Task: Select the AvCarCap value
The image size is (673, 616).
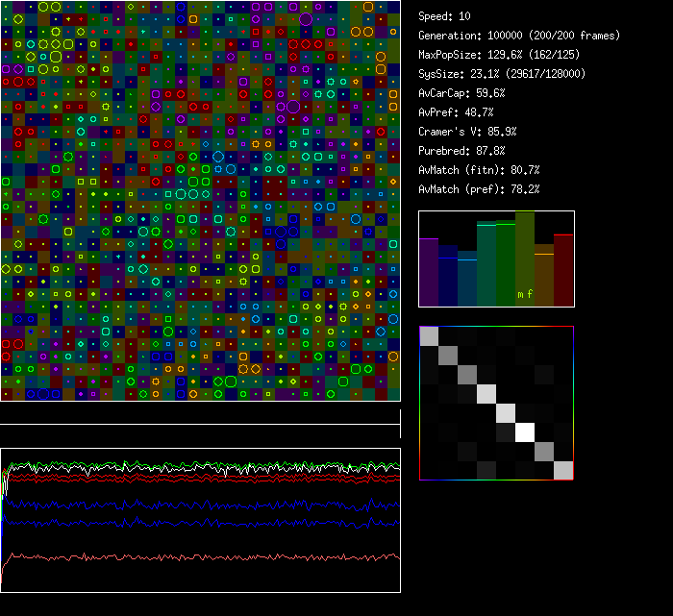Action: click(461, 93)
